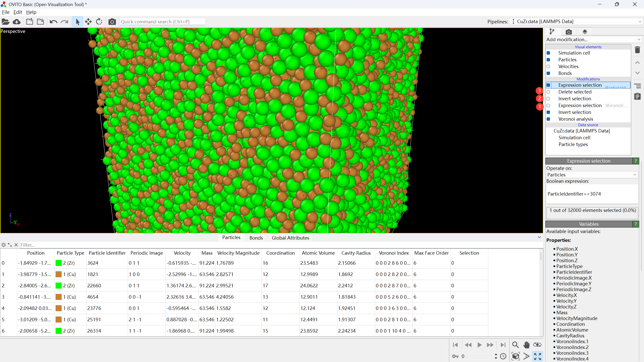Image resolution: width=644 pixels, height=362 pixels.
Task: Load file from remote location icon
Action: click(17, 22)
